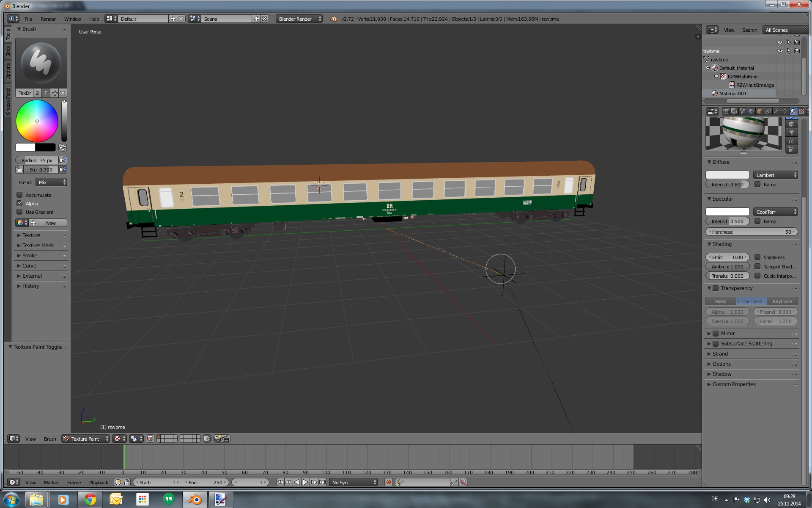Toggle the timeline range lock icon
This screenshot has width=812, height=508.
pos(126,482)
